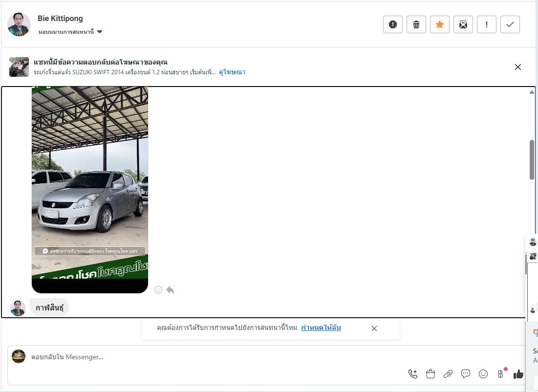Click the phone call request icon
This screenshot has width=538, height=392.
413,374
